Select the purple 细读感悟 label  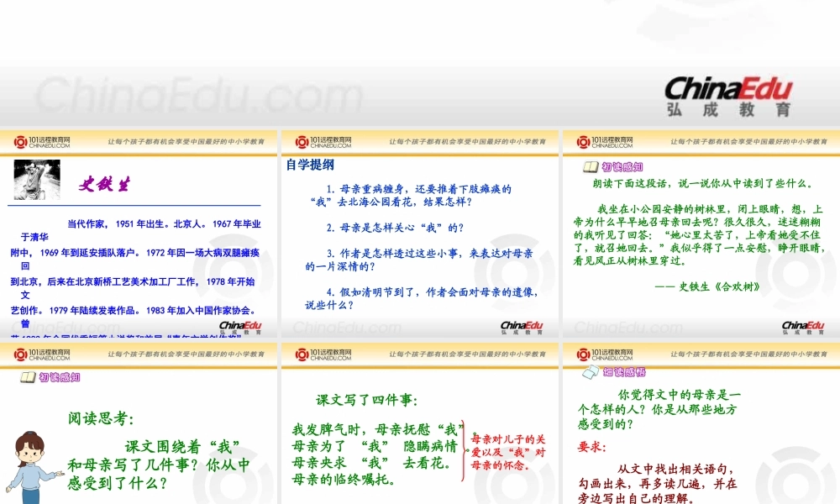[624, 372]
